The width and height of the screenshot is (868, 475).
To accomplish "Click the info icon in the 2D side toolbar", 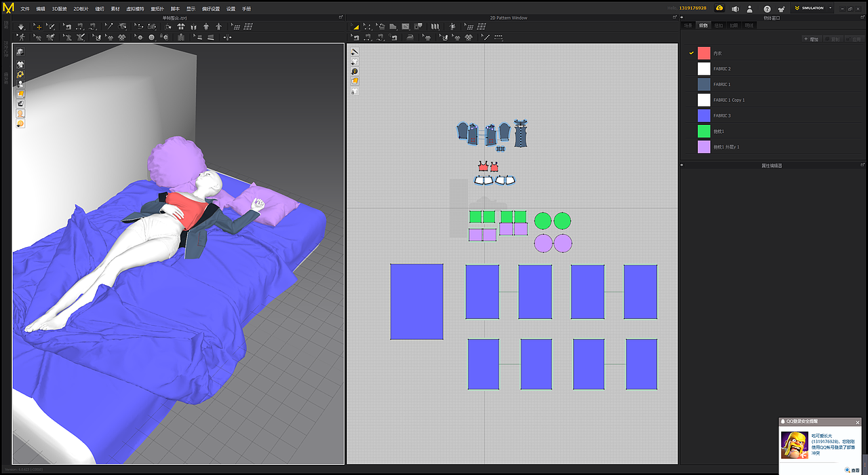I will pyautogui.click(x=355, y=71).
